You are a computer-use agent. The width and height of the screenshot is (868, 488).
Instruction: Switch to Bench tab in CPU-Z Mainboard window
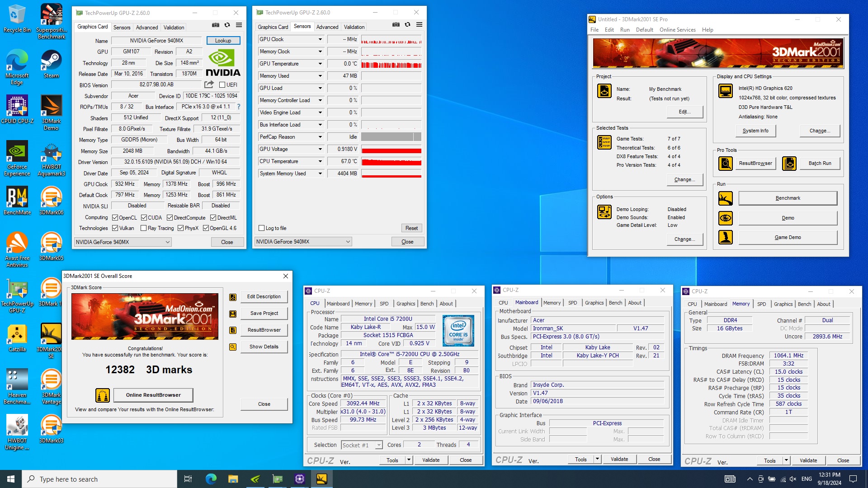(x=615, y=303)
